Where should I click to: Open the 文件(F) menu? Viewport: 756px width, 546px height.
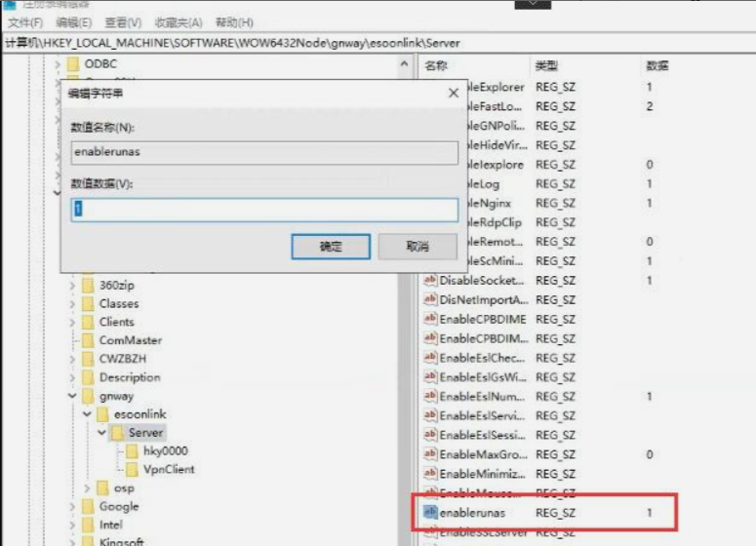pos(25,22)
